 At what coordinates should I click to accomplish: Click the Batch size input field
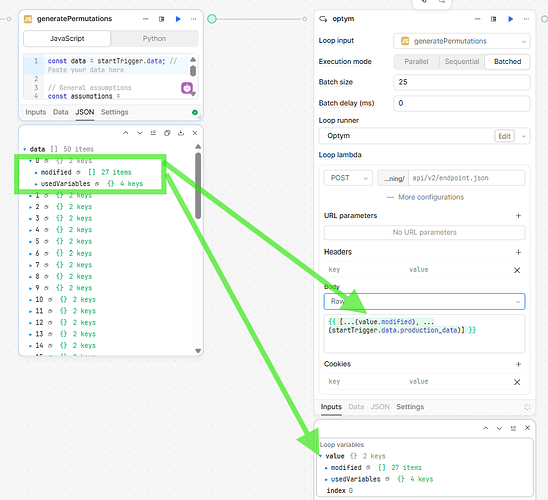tap(462, 82)
